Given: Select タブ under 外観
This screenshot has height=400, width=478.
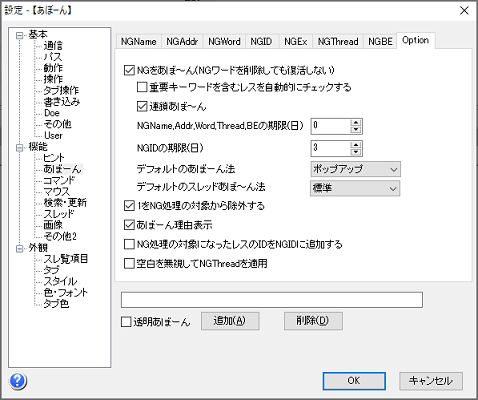Looking at the screenshot, I should point(51,270).
